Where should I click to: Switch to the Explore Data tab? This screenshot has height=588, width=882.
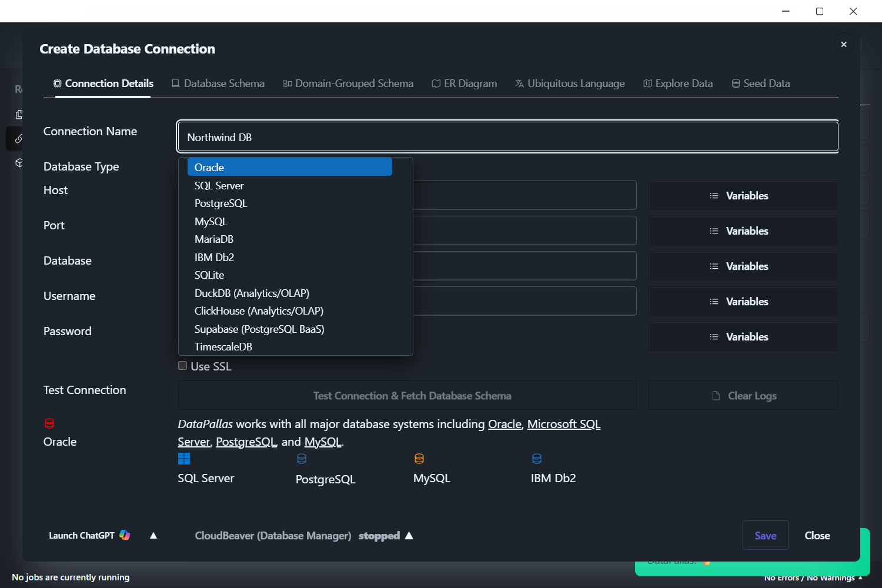click(678, 83)
